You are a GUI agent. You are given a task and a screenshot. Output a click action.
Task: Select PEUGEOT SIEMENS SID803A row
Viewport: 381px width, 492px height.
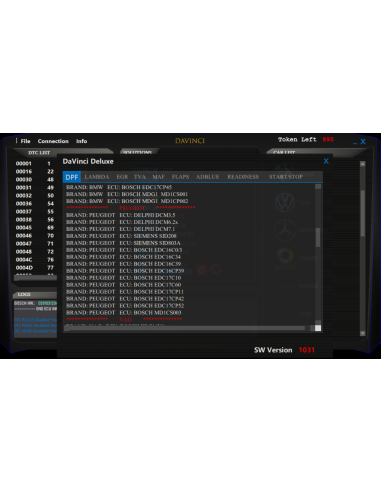[x=123, y=243]
